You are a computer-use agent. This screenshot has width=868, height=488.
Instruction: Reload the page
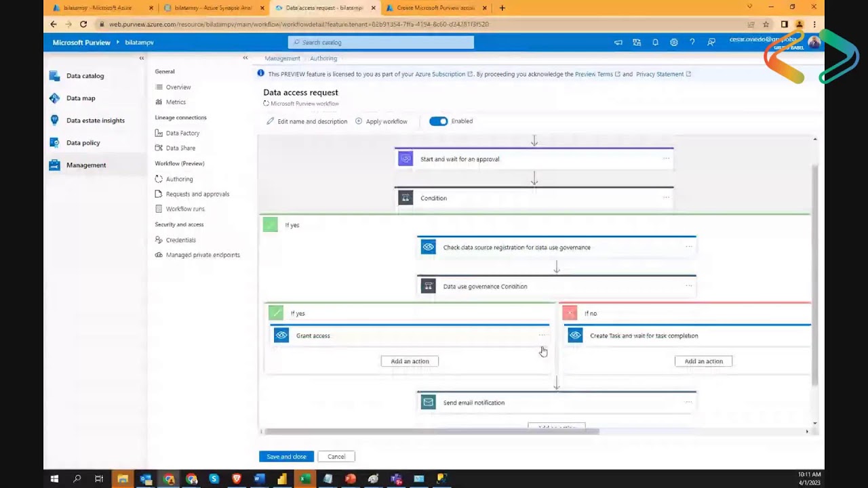tap(83, 24)
